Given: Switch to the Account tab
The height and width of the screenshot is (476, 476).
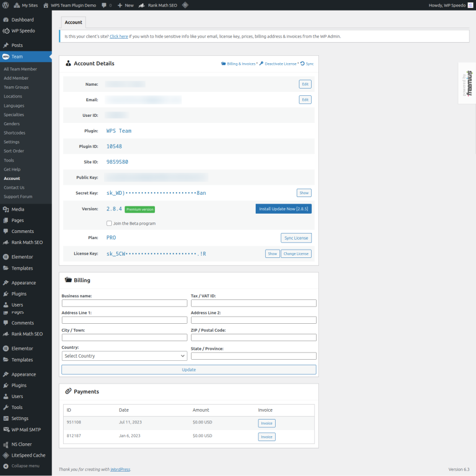Looking at the screenshot, I should point(73,22).
